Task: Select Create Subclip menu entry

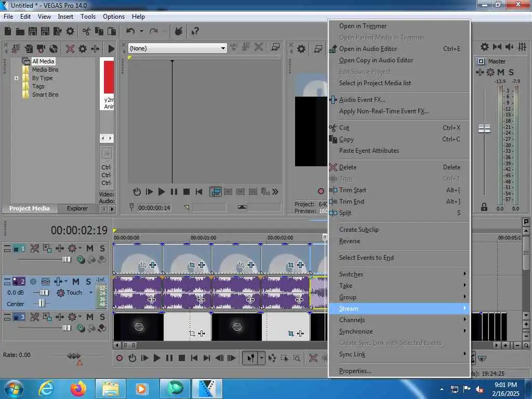Action: 400,230
